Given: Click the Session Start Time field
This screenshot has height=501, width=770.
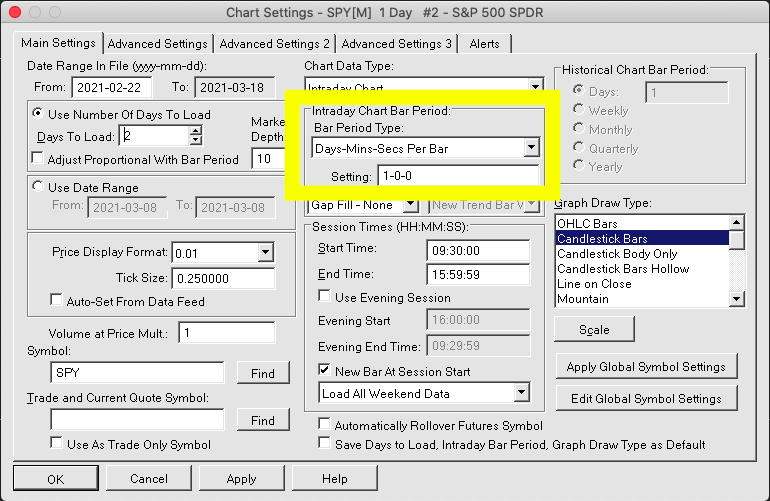Looking at the screenshot, I should coord(478,250).
